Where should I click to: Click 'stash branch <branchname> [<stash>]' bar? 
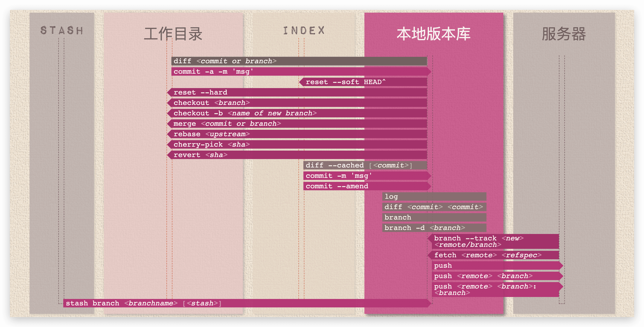coord(248,303)
